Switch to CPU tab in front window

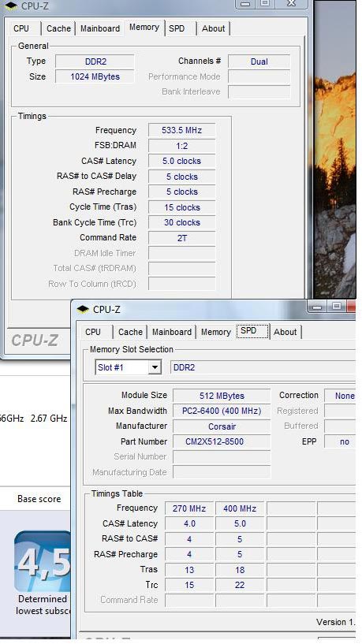(93, 332)
